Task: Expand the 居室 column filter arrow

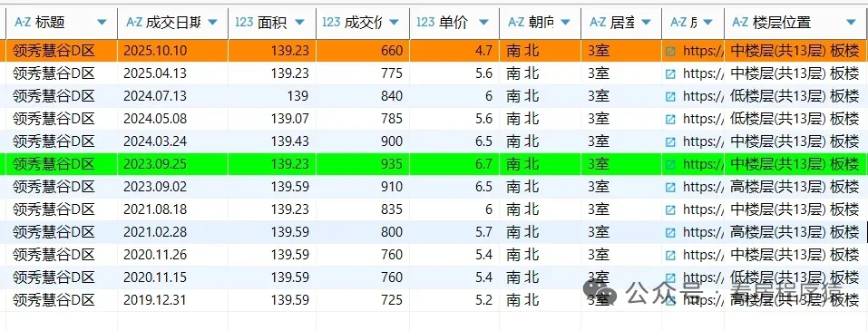Action: point(646,23)
